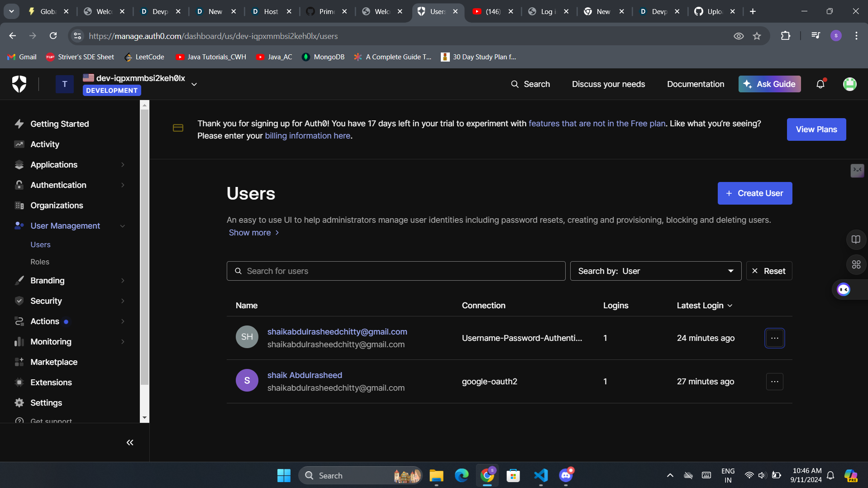Expand Show more description
This screenshot has width=868, height=488.
coord(254,233)
